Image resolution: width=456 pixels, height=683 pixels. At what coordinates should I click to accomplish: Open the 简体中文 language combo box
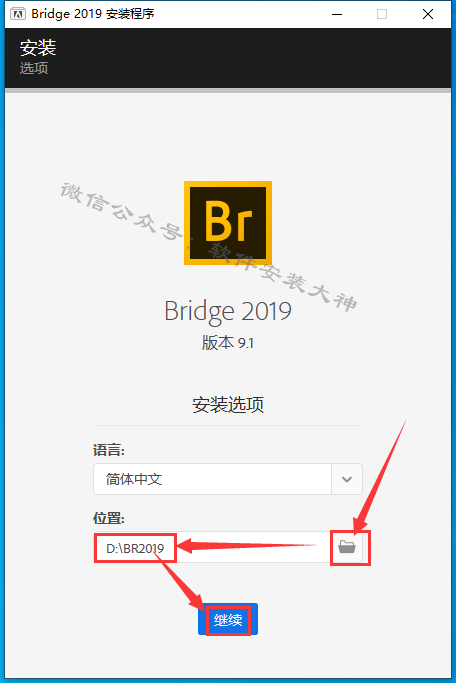[x=228, y=479]
